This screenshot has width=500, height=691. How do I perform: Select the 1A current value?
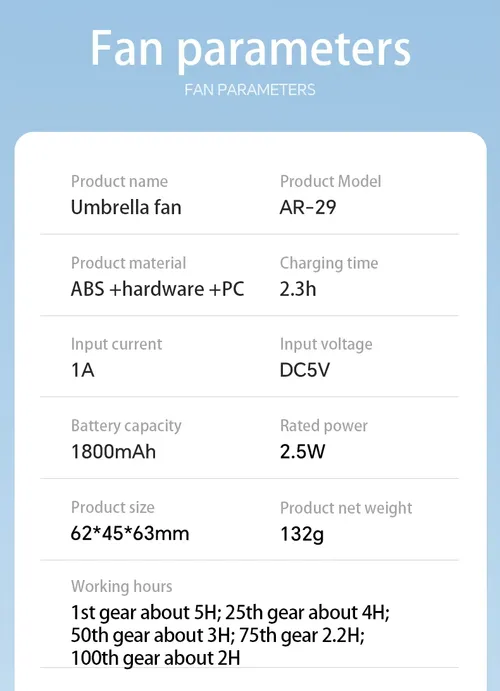(83, 370)
